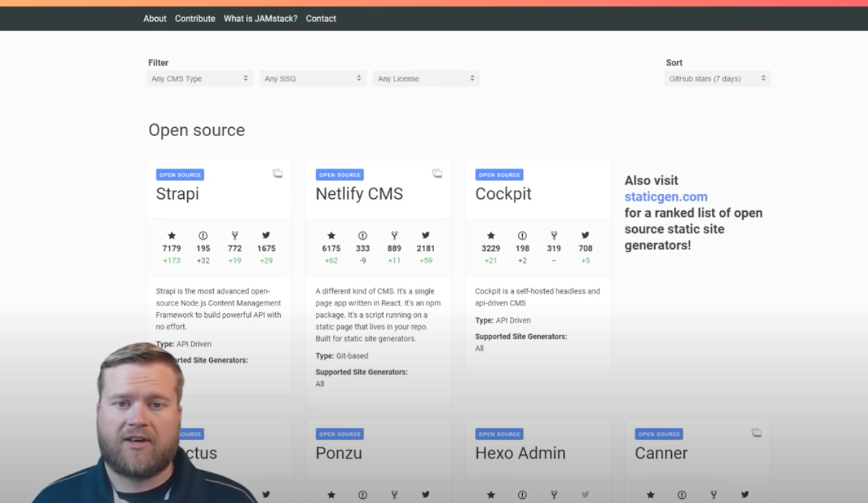Click the Netlify CMS OPEN SOURCE badge
This screenshot has height=503, width=868.
click(x=340, y=175)
